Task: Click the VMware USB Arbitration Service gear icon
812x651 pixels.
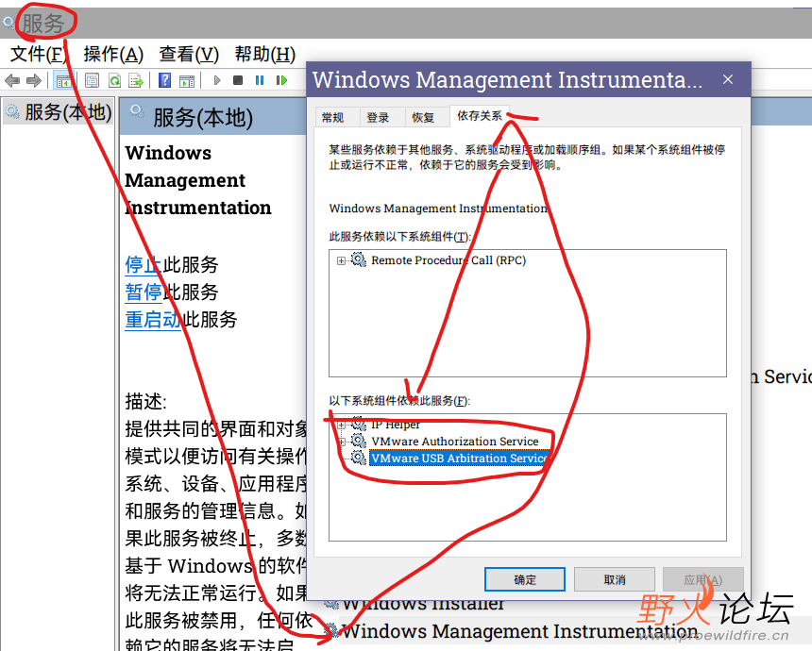Action: pos(359,458)
